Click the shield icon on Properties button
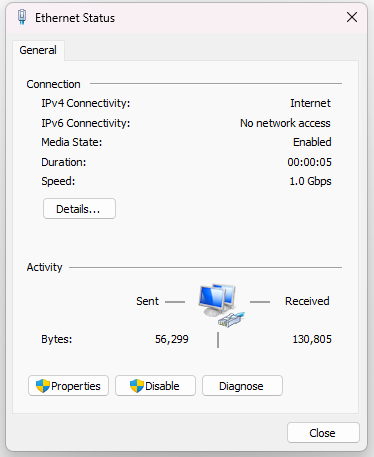 [43, 386]
